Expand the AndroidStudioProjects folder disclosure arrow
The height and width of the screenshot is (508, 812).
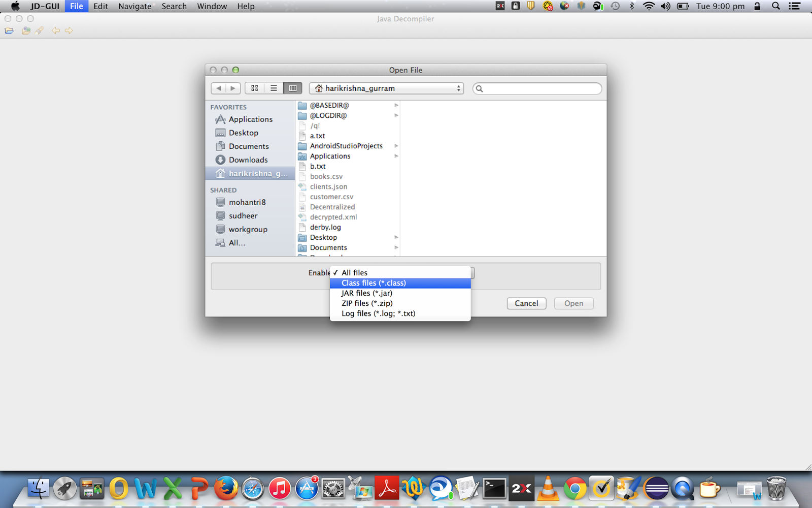pos(396,146)
